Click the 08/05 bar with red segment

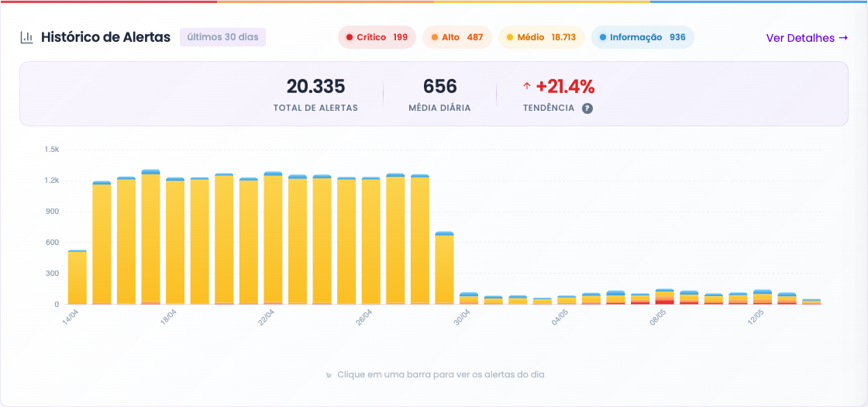pos(665,297)
